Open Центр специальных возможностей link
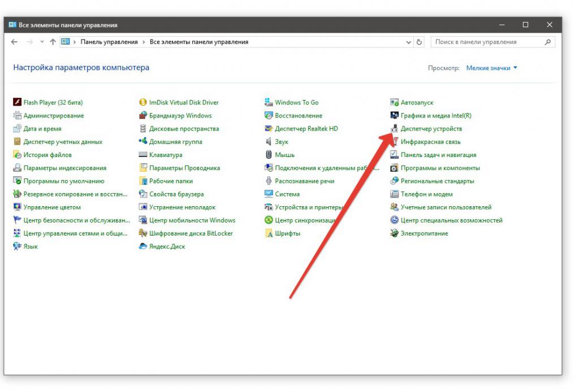579x392 pixels. (x=452, y=220)
